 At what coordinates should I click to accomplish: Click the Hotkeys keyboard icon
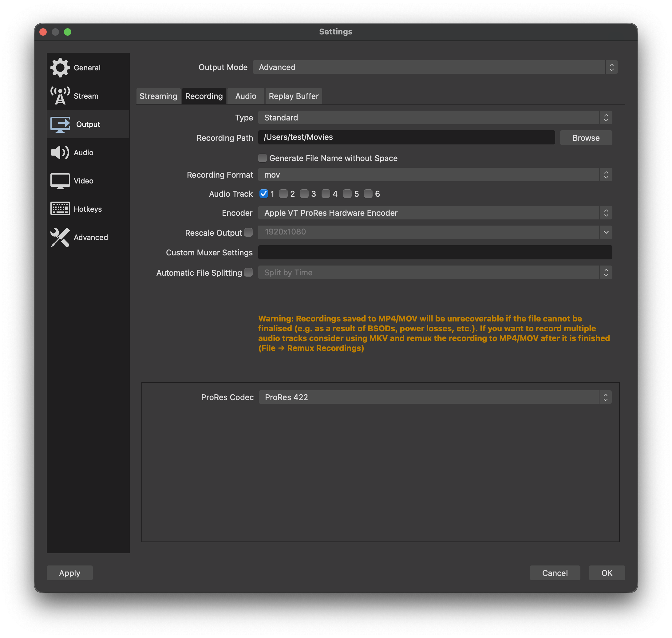pyautogui.click(x=60, y=209)
